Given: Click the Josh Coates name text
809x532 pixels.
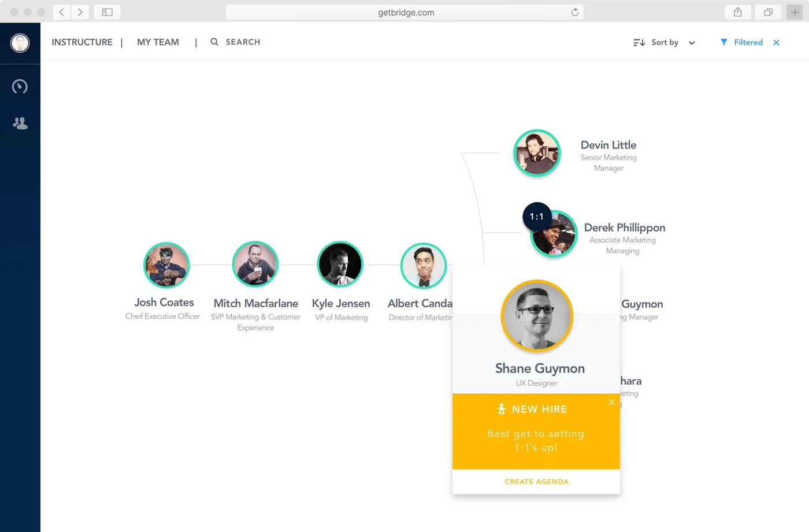Looking at the screenshot, I should coord(164,302).
